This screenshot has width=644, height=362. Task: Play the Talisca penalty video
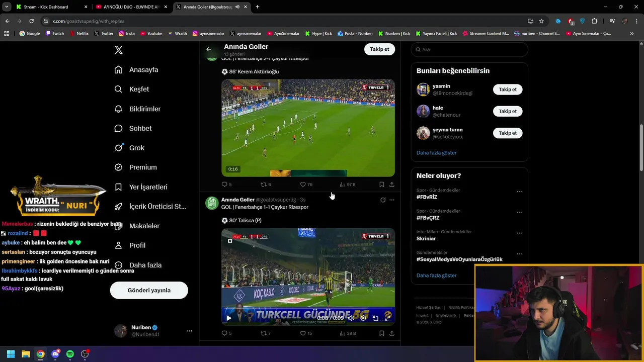coord(229,318)
